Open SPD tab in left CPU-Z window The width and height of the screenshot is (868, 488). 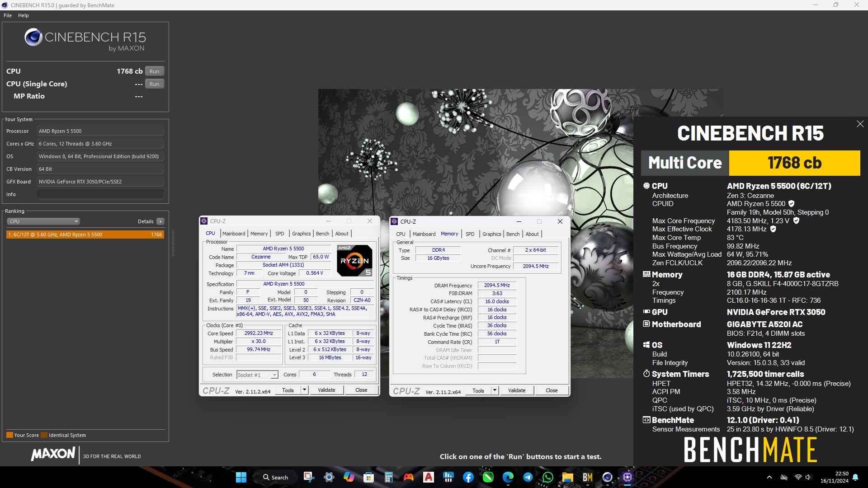pyautogui.click(x=280, y=234)
